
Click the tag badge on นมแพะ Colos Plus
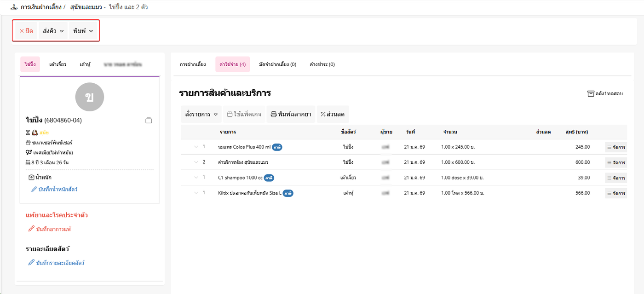tap(277, 147)
